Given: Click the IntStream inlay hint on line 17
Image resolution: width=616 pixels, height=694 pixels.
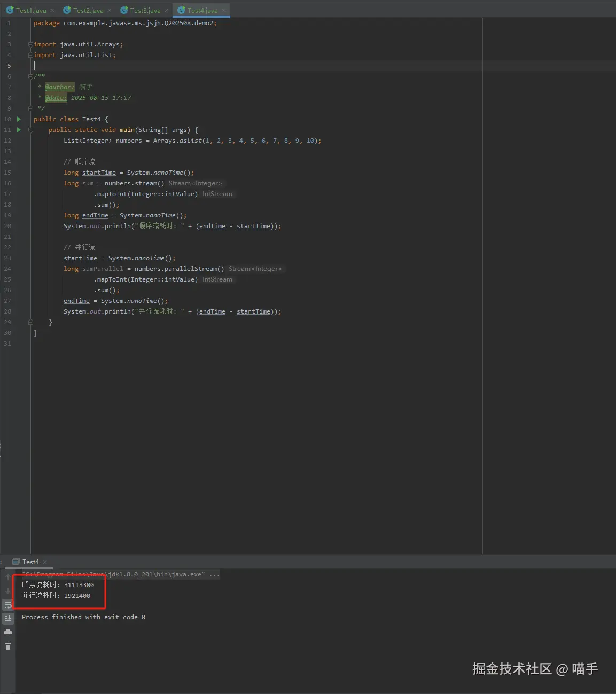Looking at the screenshot, I should pos(217,194).
